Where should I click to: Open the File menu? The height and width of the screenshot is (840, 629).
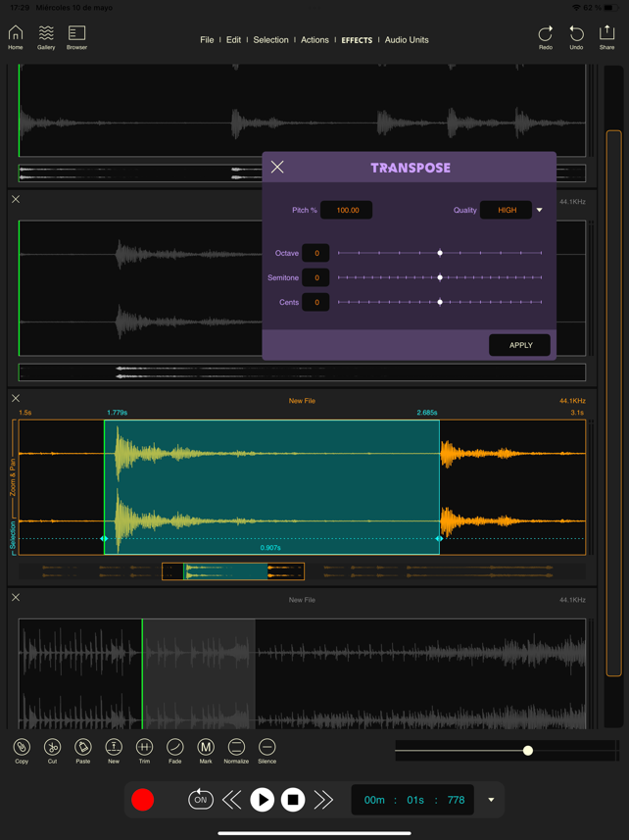[x=207, y=40]
